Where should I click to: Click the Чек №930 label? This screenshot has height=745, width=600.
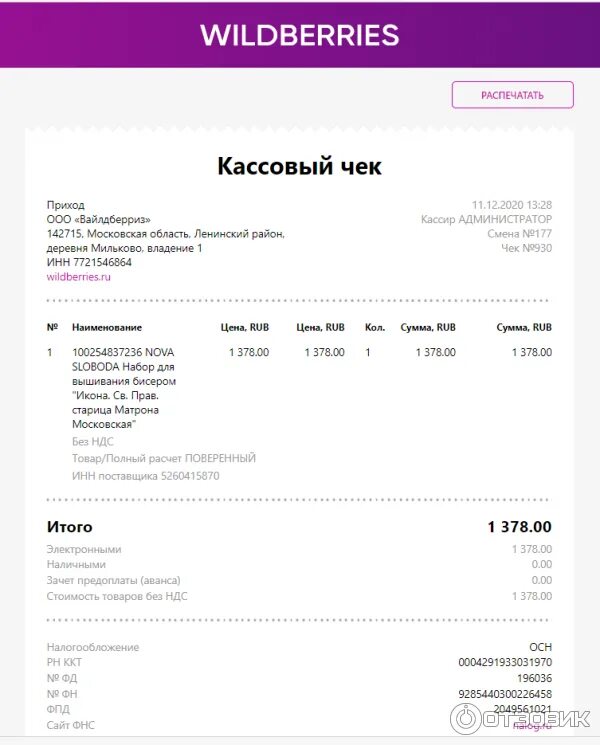click(x=526, y=248)
